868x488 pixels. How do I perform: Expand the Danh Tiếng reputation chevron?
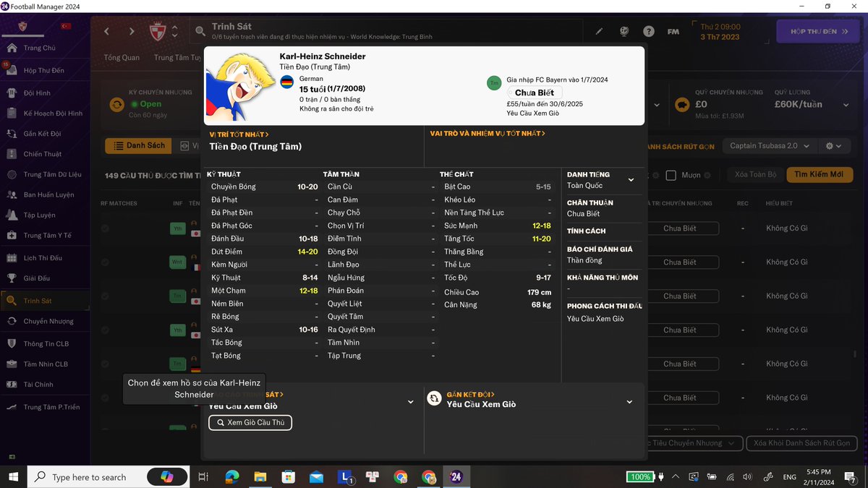tap(631, 180)
